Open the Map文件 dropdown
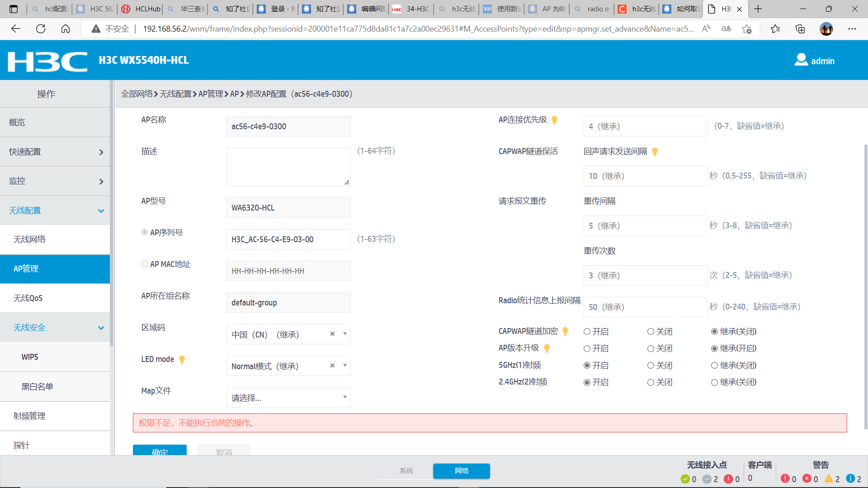Screen dimensions: 868x488 [x=288, y=398]
